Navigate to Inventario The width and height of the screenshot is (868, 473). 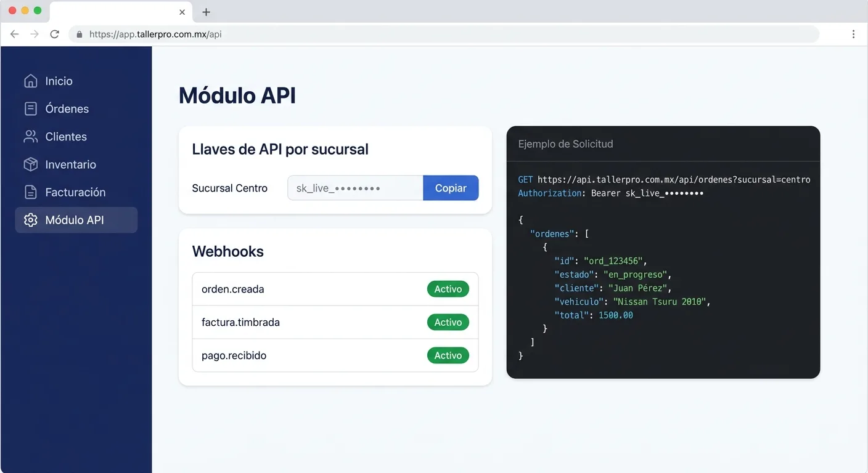click(x=76, y=164)
